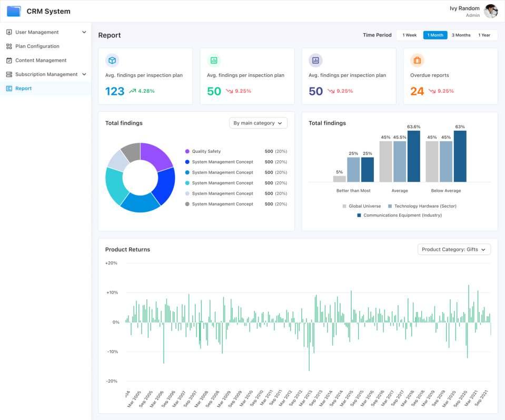Click the blue cube icon on first card
The height and width of the screenshot is (420, 505).
(x=112, y=60)
